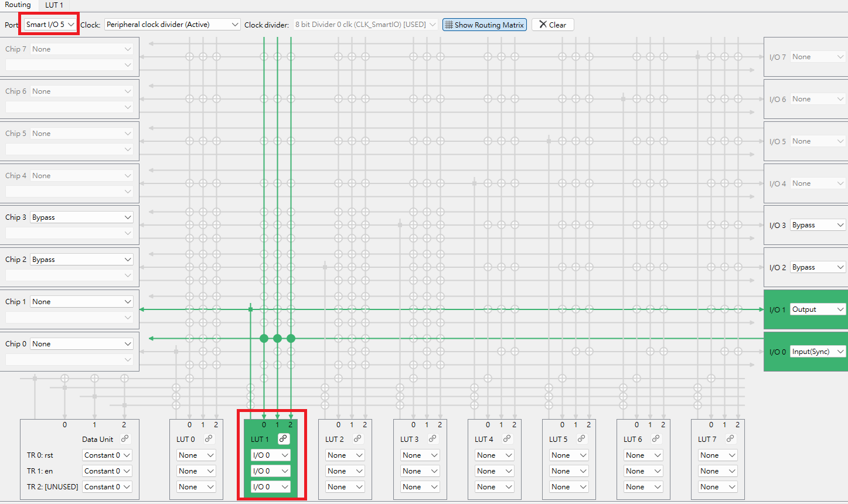Switch to the LUT 1 tab
Screen dimensions: 848x504
click(x=54, y=5)
